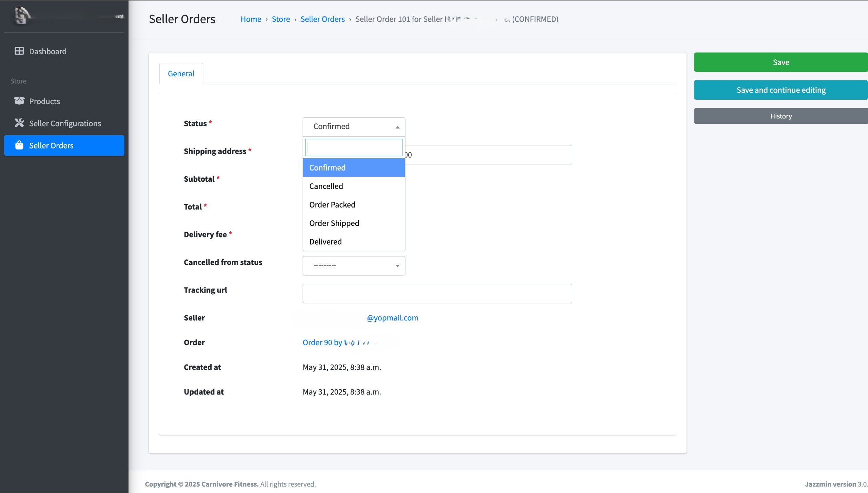Viewport: 868px width, 493px height.
Task: Navigate to Store breadcrumb
Action: click(281, 19)
